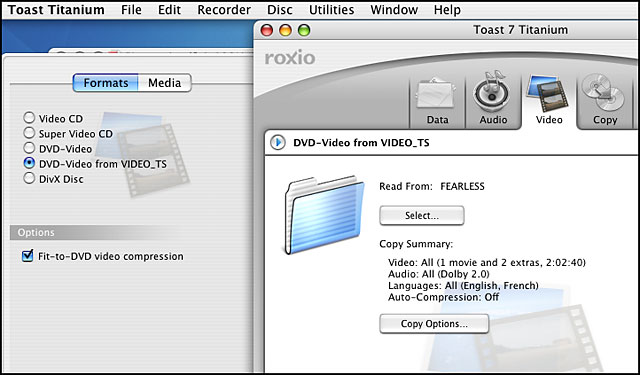Open the File menu
This screenshot has width=640, height=375.
131,10
